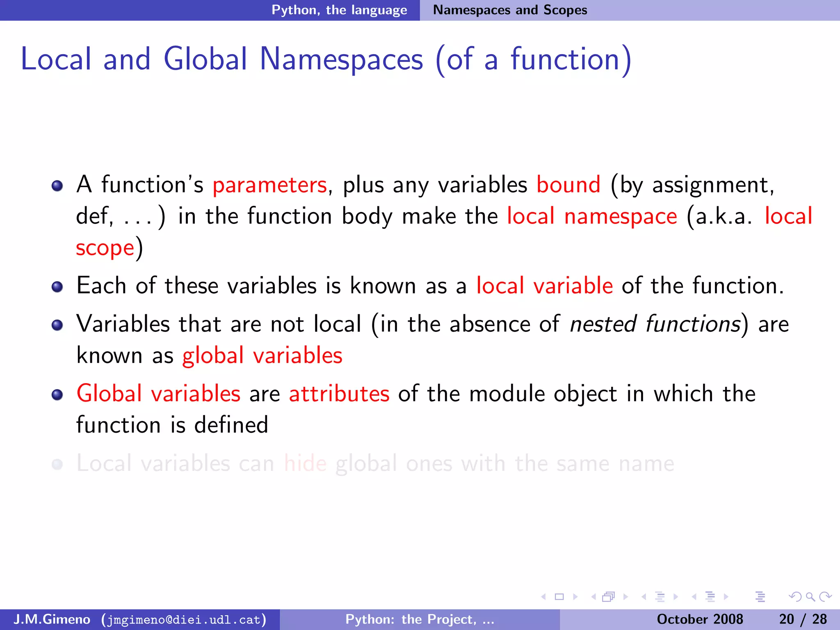The image size is (840, 630).
Task: Click the 'Python: the Project, ...' footer title
Action: pyautogui.click(x=420, y=619)
